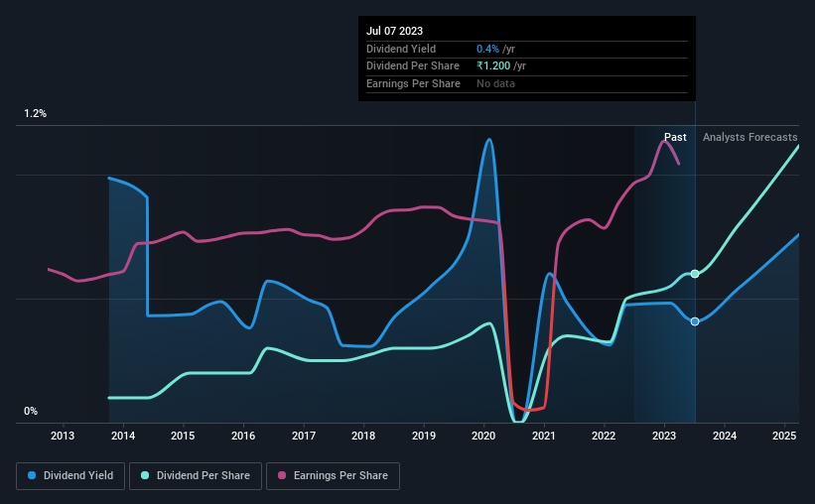Click the ₹1.200 Dividend Per Share tooltip value
815x504 pixels.
tap(493, 66)
